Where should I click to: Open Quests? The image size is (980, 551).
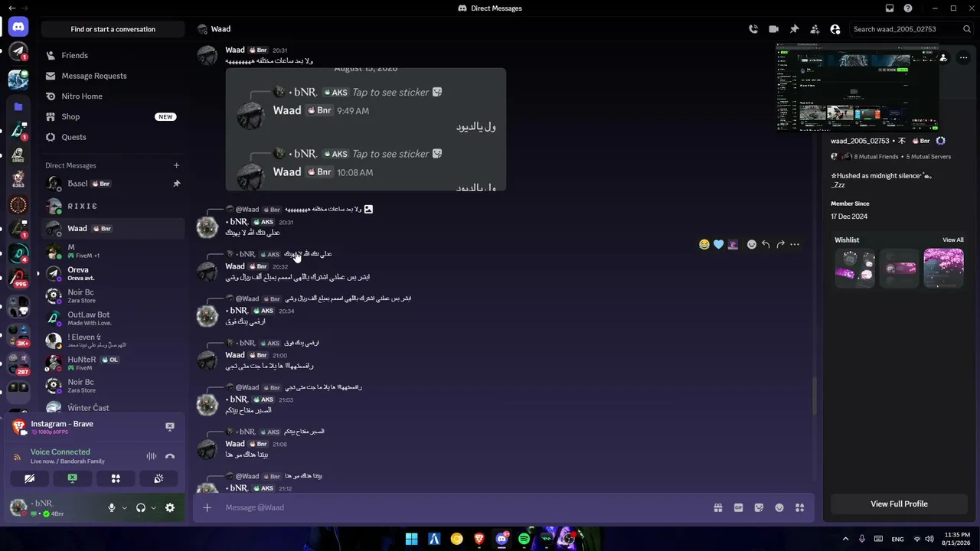[x=113, y=137]
